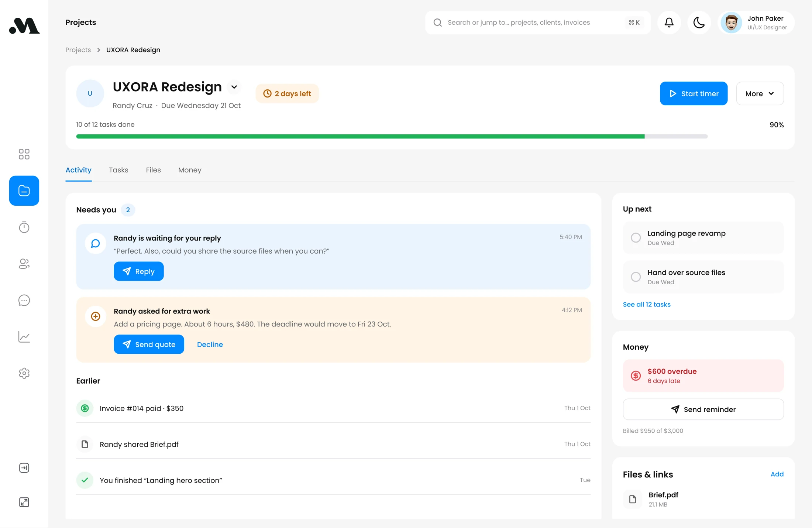Open the settings gear icon in sidebar
The height and width of the screenshot is (528, 812).
[24, 373]
